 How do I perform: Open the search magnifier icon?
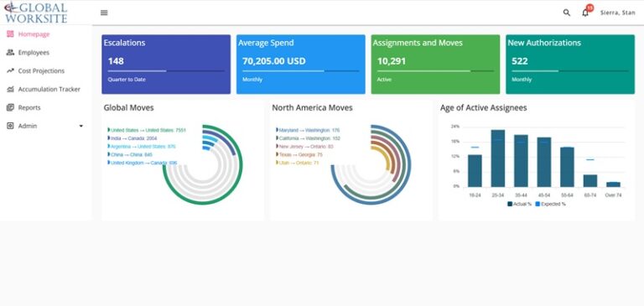tap(567, 13)
